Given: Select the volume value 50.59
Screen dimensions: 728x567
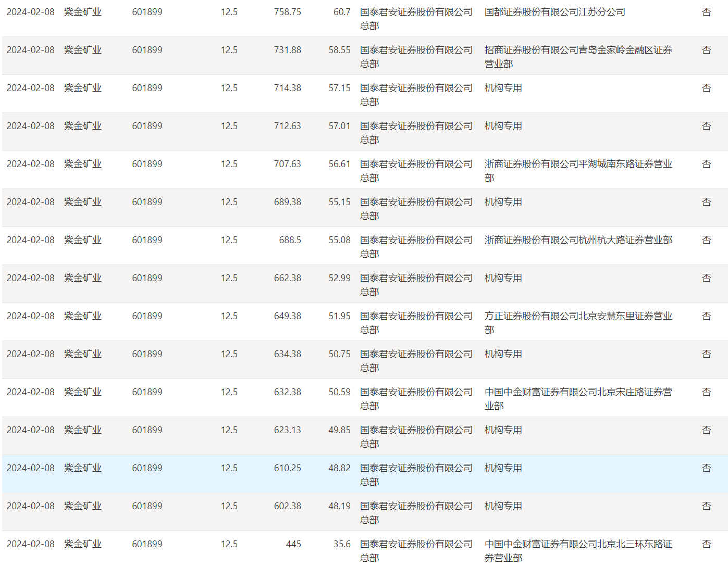Looking at the screenshot, I should click(340, 392).
